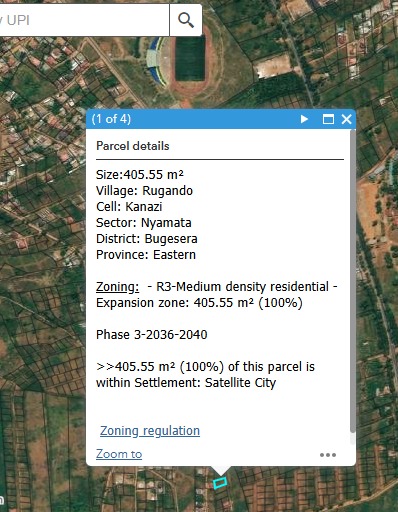Click the 'District: Bugesera' line
The image size is (398, 512).
pos(147,239)
